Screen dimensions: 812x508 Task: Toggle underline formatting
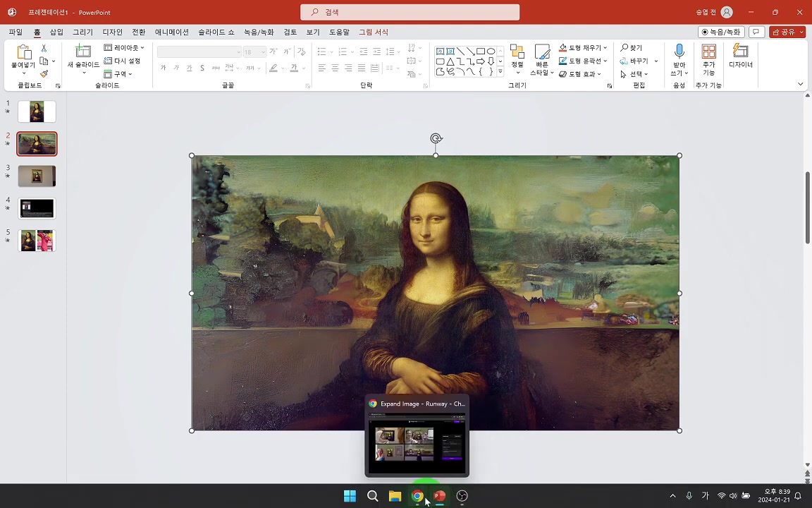tap(189, 68)
